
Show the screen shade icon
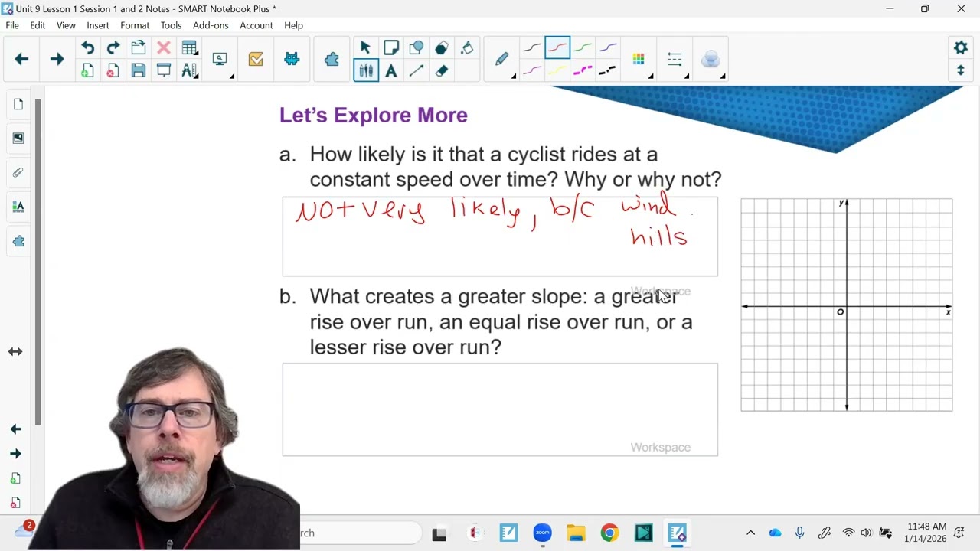point(163,70)
